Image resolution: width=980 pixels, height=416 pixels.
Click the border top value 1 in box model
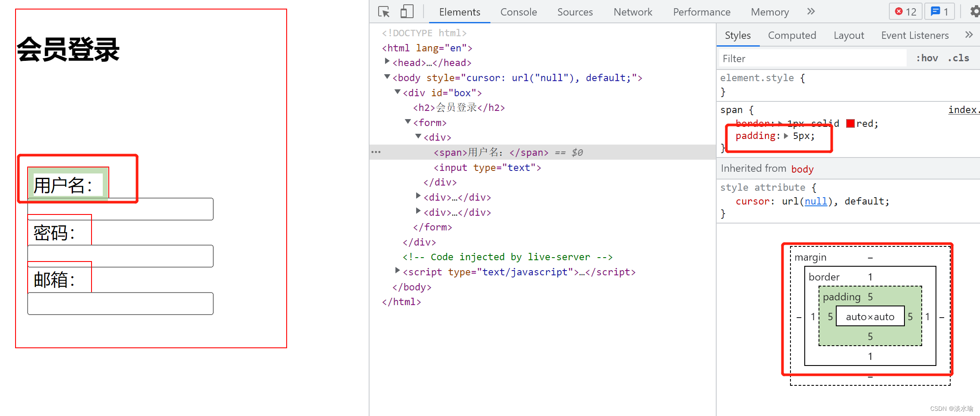[x=870, y=277]
